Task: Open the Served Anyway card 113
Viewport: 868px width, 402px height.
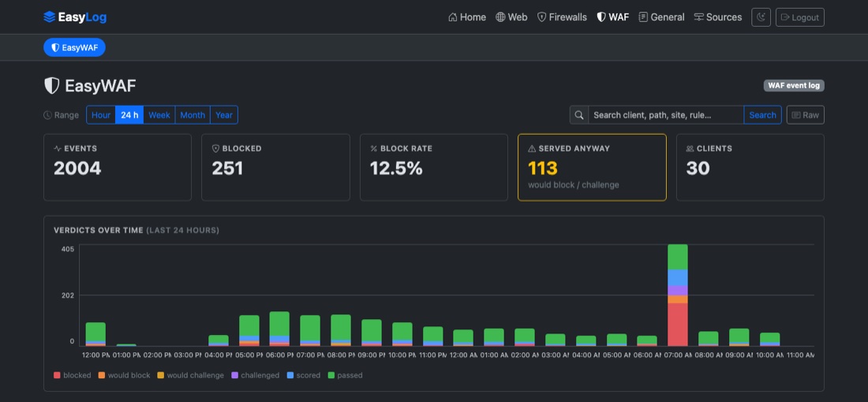Action: [x=592, y=168]
